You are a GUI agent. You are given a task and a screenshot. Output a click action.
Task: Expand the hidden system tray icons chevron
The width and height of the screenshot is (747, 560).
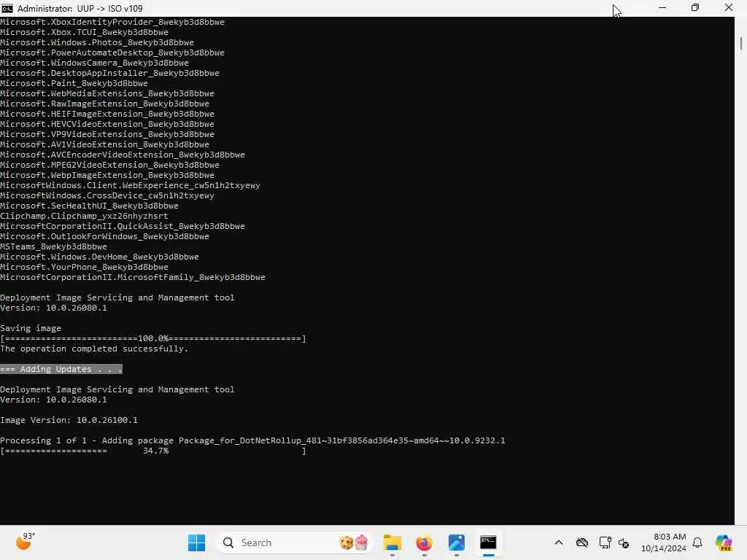[559, 542]
